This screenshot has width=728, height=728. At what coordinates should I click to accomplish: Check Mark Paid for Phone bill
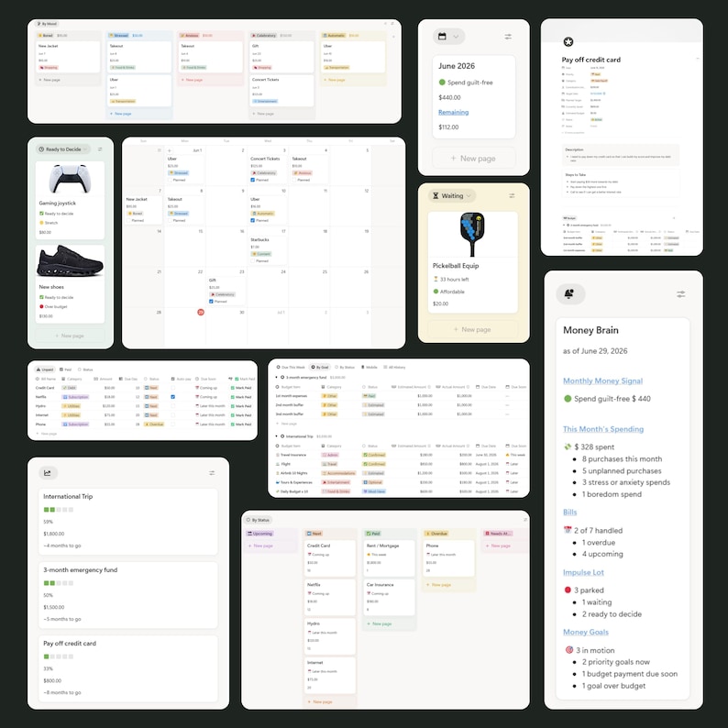click(241, 425)
